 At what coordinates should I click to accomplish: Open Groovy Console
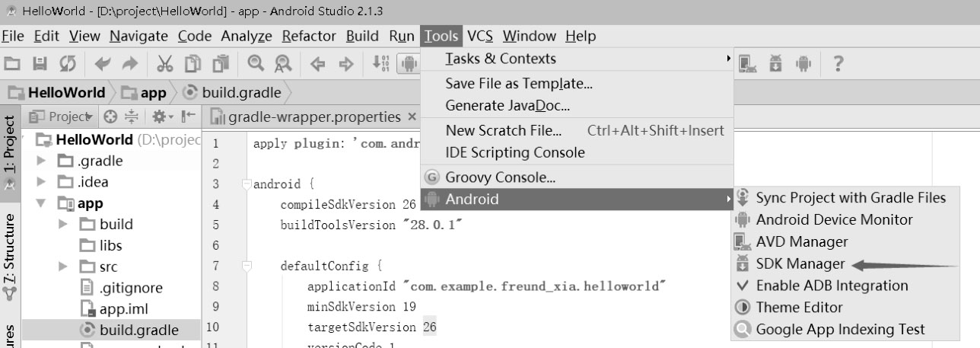(577, 178)
